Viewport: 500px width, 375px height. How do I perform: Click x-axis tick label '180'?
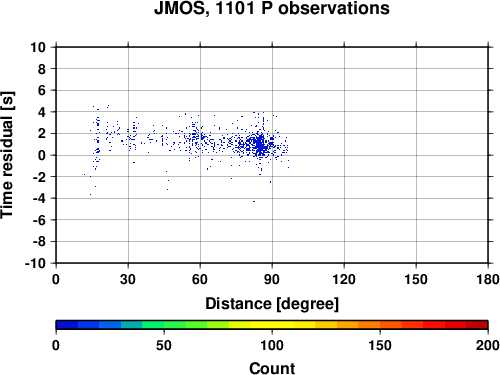(488, 279)
